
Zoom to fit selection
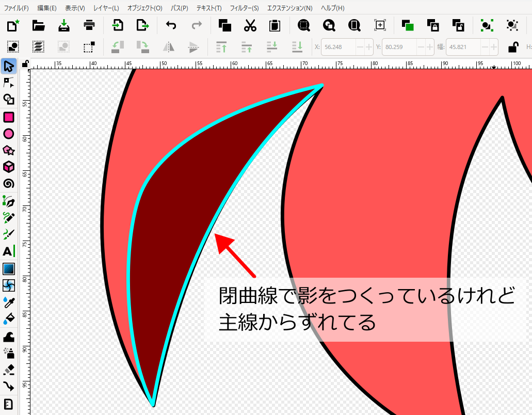click(303, 25)
